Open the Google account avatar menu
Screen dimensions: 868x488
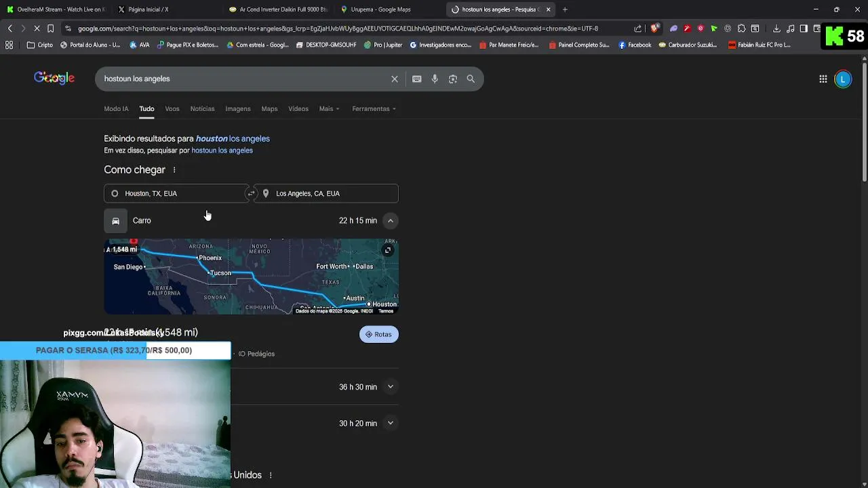click(x=843, y=79)
